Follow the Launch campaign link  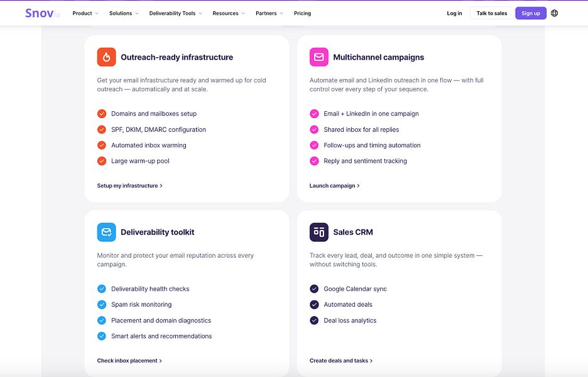[334, 186]
